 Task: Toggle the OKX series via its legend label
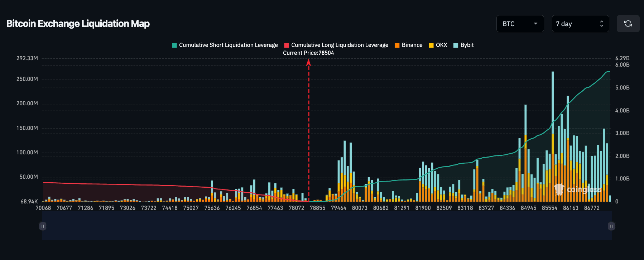pos(441,45)
